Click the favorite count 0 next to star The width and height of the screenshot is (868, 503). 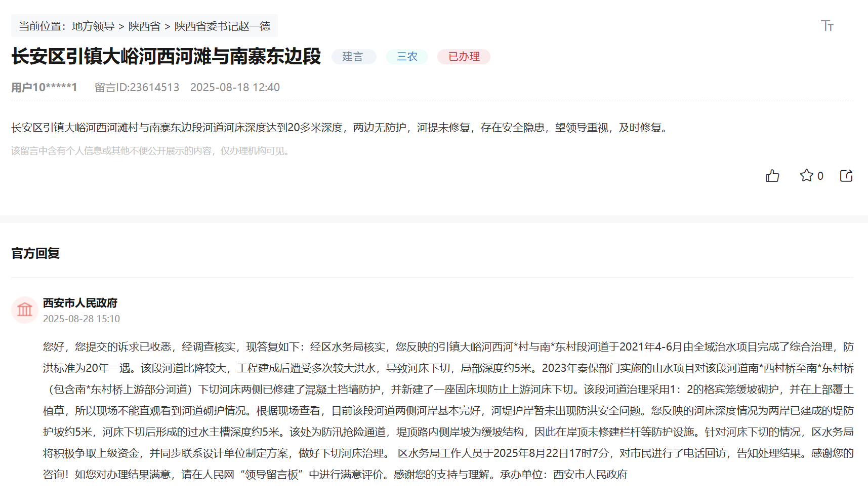click(x=820, y=175)
